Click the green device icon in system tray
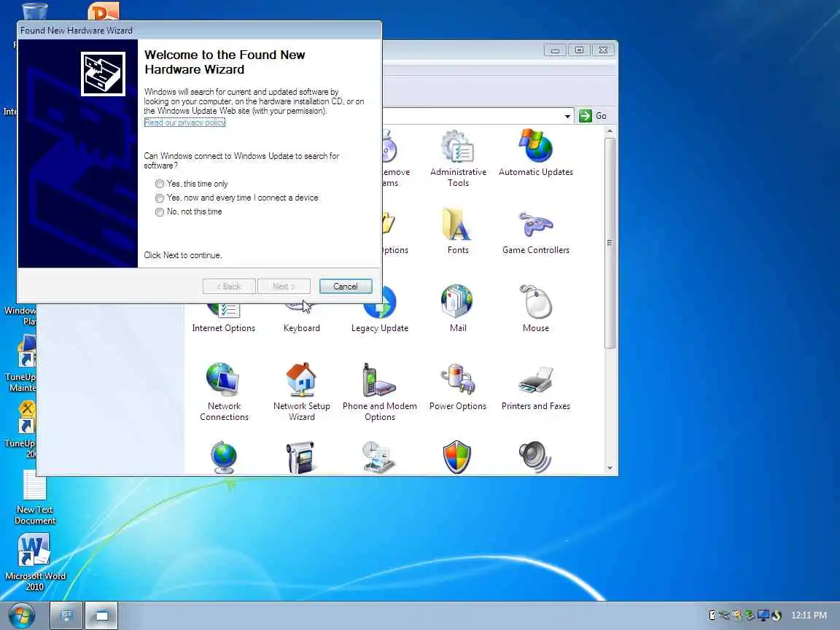 click(x=750, y=615)
